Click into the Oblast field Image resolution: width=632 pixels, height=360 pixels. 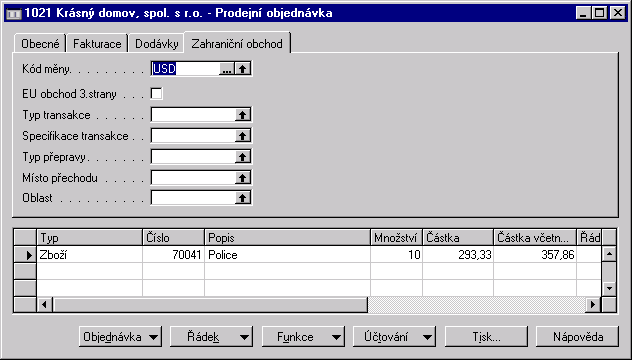tap(193, 198)
